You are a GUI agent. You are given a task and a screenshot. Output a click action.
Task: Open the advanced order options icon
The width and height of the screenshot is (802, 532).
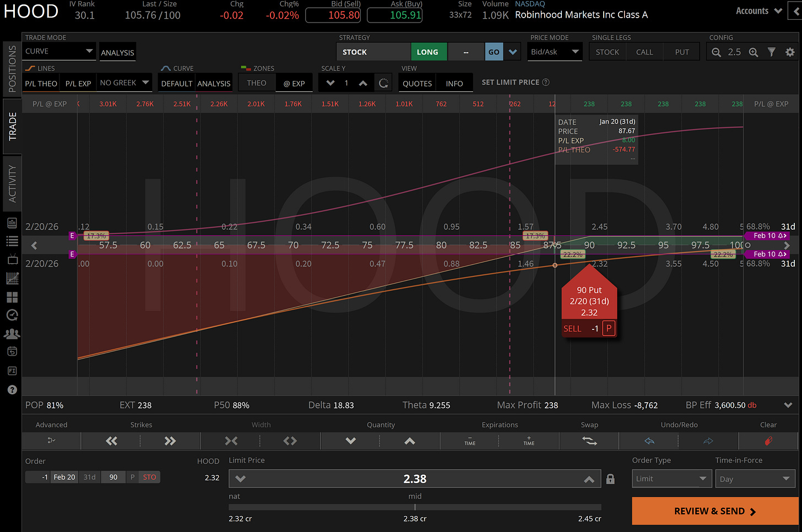pos(51,441)
